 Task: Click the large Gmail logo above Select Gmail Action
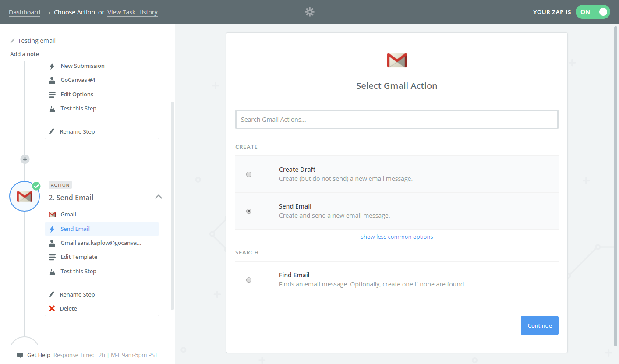pos(397,60)
